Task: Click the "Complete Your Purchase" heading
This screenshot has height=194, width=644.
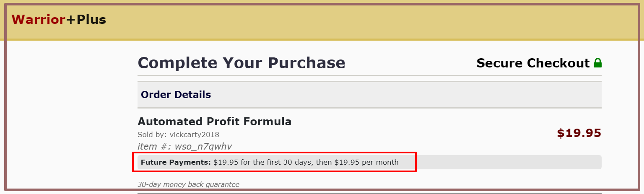Action: tap(241, 63)
